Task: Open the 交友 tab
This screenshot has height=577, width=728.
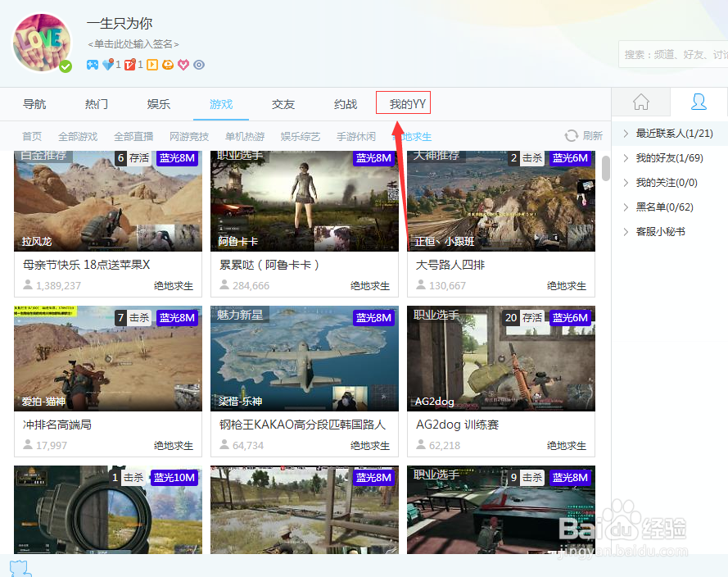Action: pyautogui.click(x=283, y=104)
